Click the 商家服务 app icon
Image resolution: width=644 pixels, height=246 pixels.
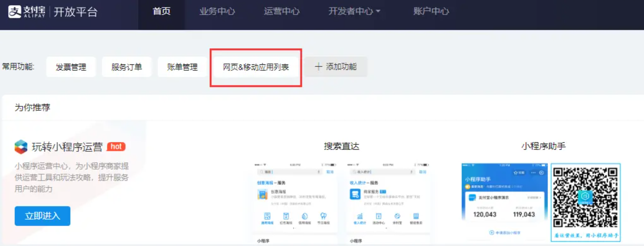pos(355,194)
